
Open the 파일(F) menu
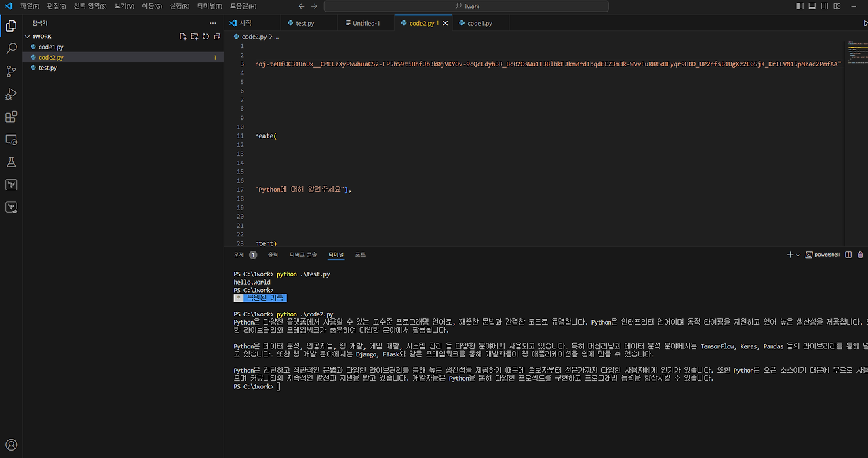[x=30, y=6]
